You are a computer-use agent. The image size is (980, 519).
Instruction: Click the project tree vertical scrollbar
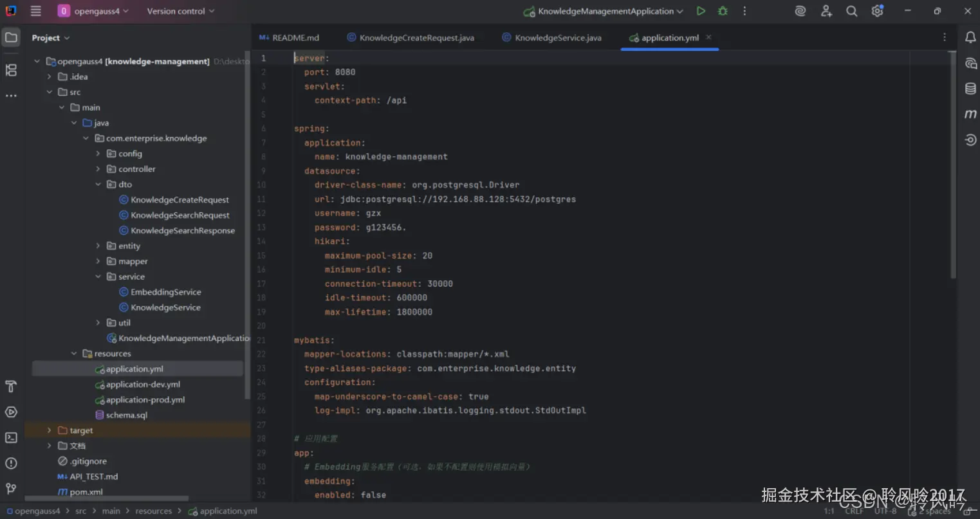(247, 225)
